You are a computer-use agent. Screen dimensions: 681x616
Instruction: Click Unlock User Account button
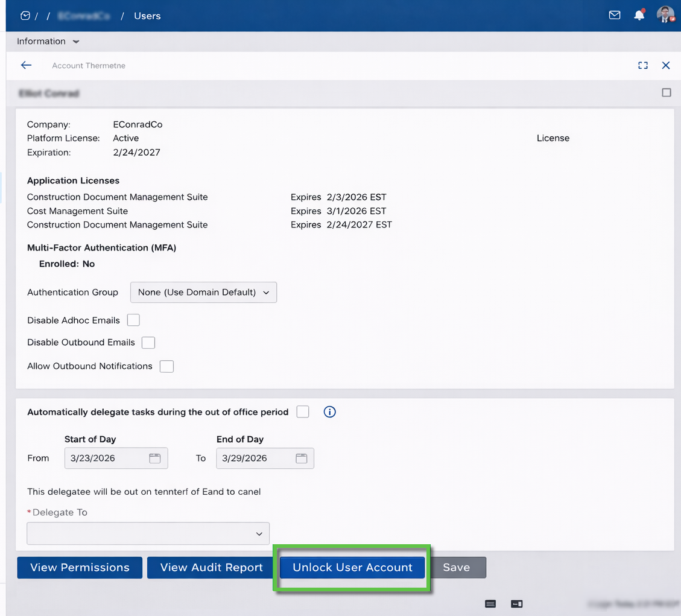(x=352, y=567)
